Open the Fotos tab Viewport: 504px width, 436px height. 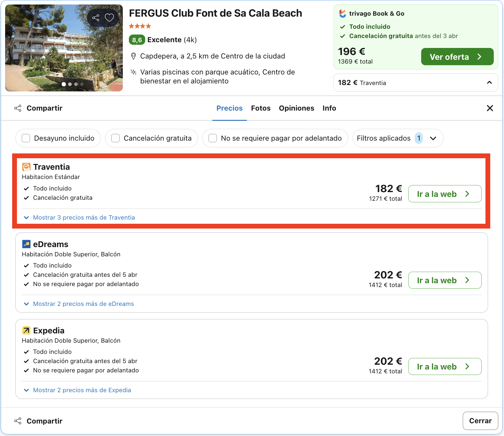coord(261,108)
